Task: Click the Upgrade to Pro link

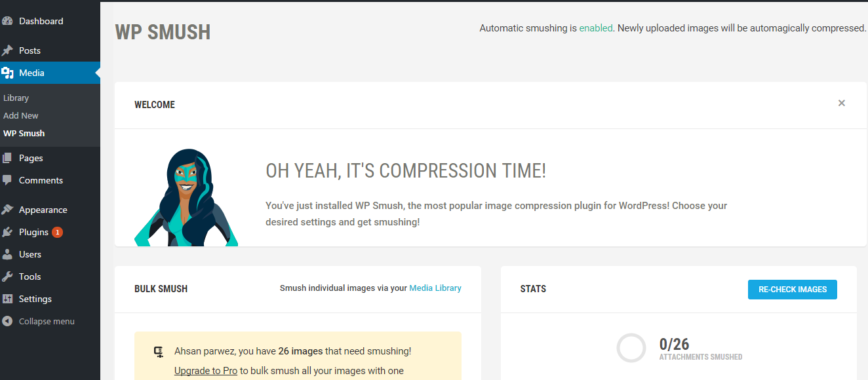Action: click(x=206, y=371)
